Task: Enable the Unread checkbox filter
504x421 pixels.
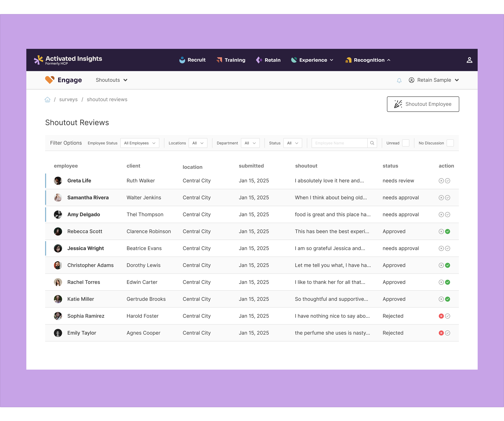Action: coord(406,143)
